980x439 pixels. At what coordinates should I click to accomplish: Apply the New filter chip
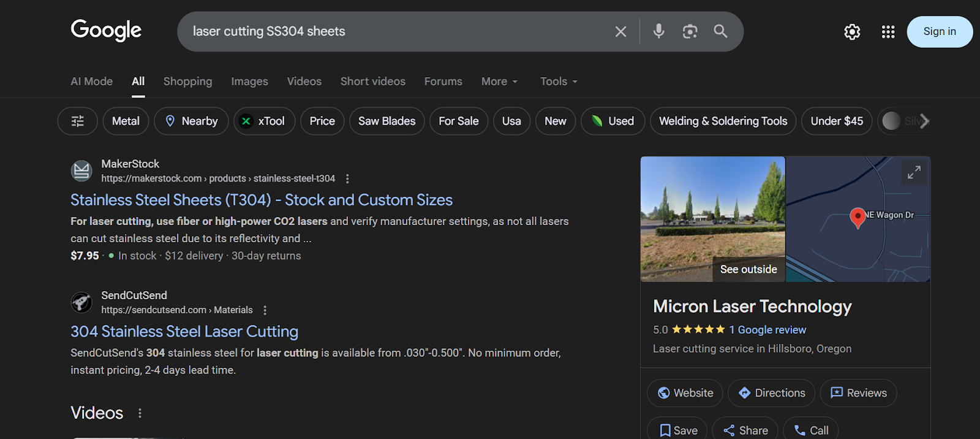556,121
